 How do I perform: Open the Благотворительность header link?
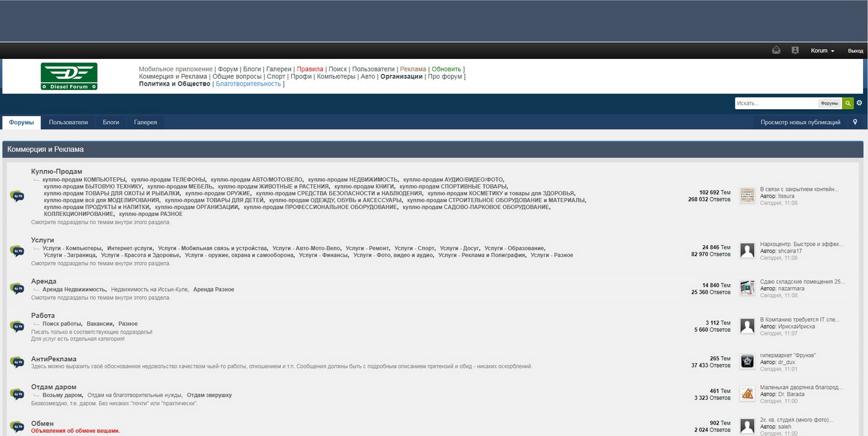(249, 84)
